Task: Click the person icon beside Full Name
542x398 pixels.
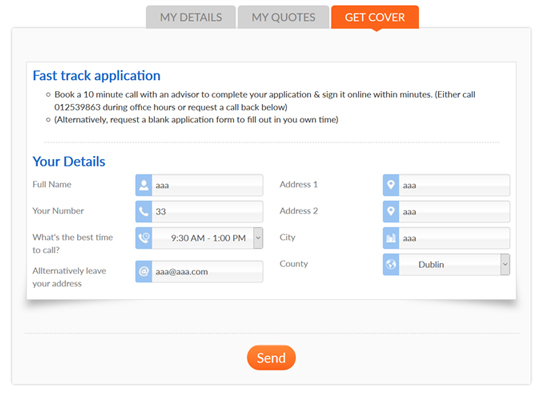Action: (144, 185)
